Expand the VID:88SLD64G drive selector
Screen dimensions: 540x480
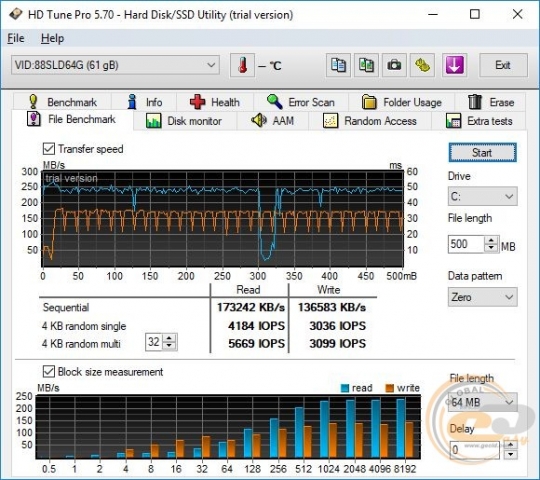pyautogui.click(x=115, y=65)
